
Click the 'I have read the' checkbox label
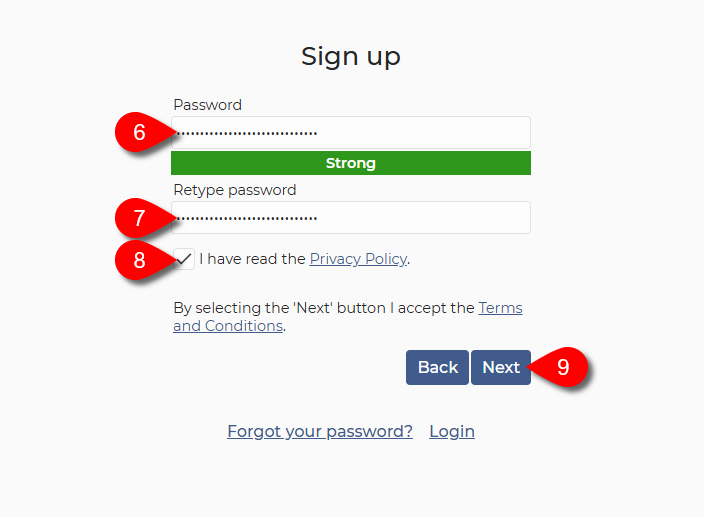(x=252, y=259)
